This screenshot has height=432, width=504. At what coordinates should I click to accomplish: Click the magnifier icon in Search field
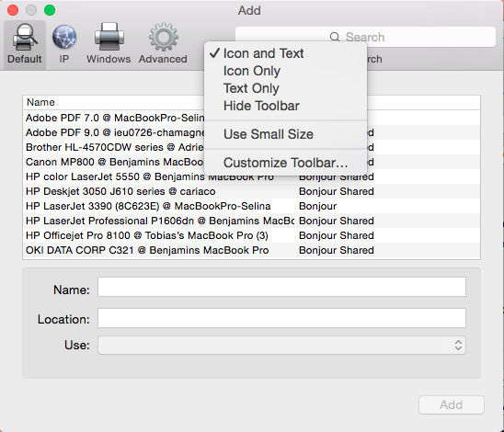[335, 38]
